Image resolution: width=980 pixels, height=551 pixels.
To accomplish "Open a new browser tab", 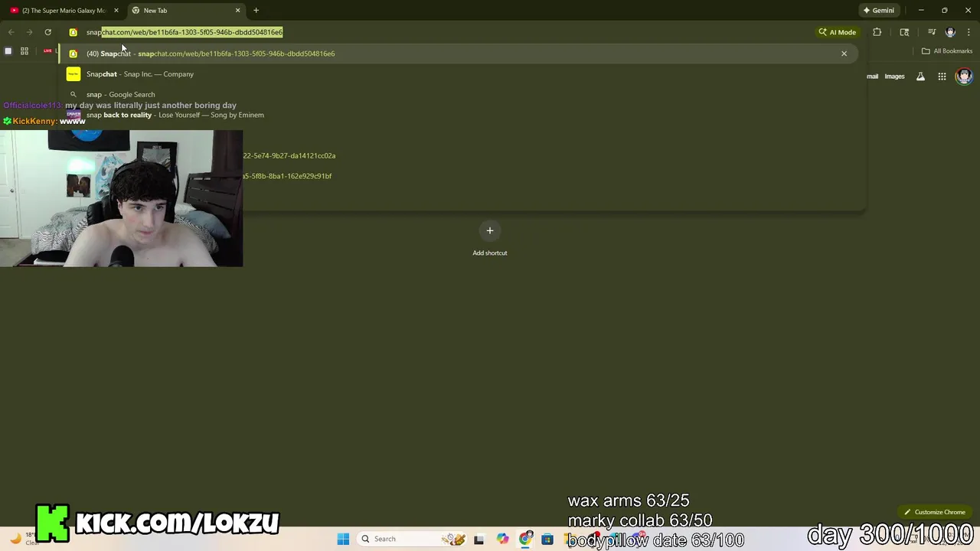I will [256, 10].
